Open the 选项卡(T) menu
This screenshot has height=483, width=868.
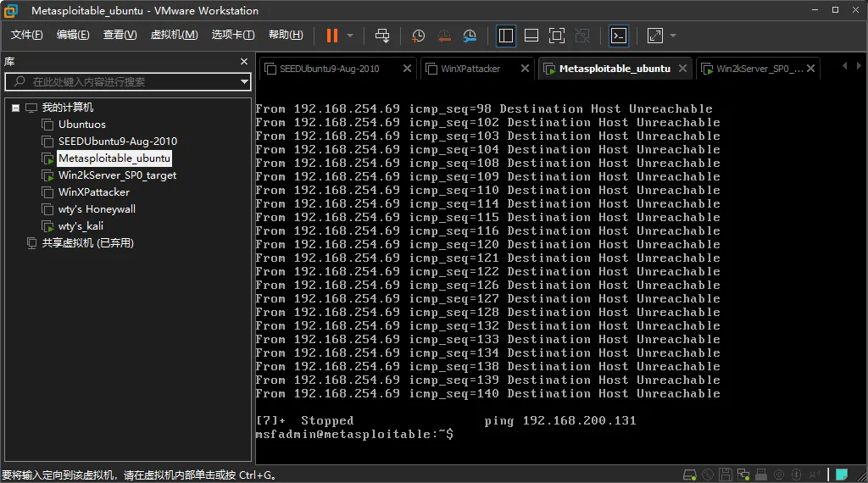(x=233, y=35)
